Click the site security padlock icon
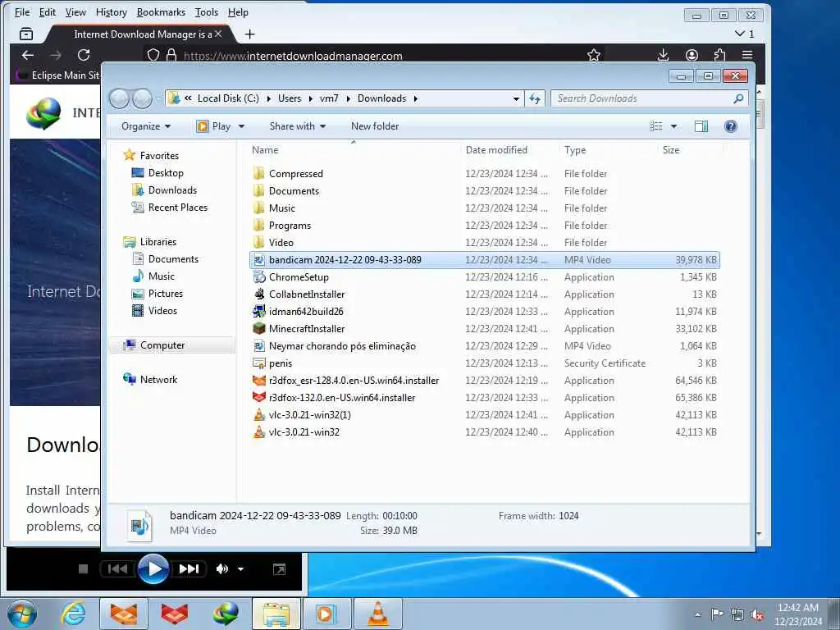 point(171,55)
